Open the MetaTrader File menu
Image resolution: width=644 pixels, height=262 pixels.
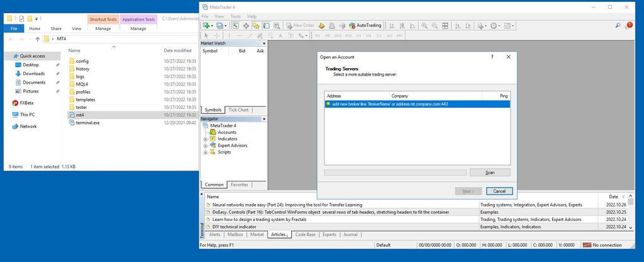pyautogui.click(x=205, y=16)
